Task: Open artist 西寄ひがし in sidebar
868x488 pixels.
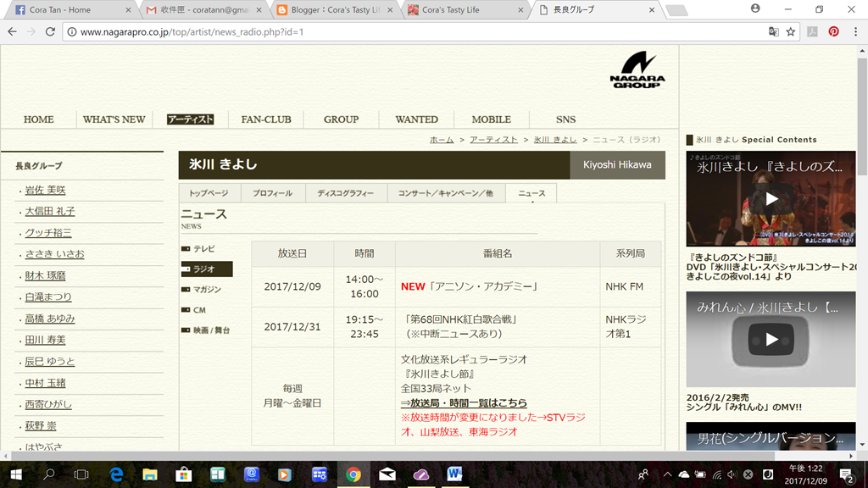Action: tap(48, 404)
